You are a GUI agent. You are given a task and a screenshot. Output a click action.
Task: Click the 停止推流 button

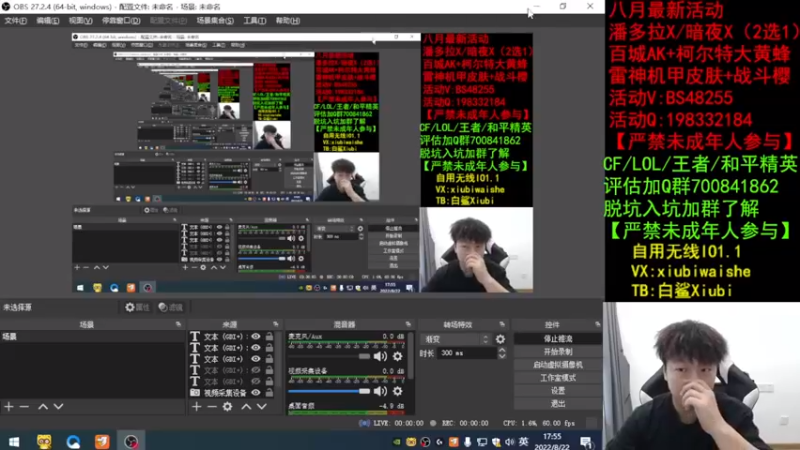coord(558,338)
